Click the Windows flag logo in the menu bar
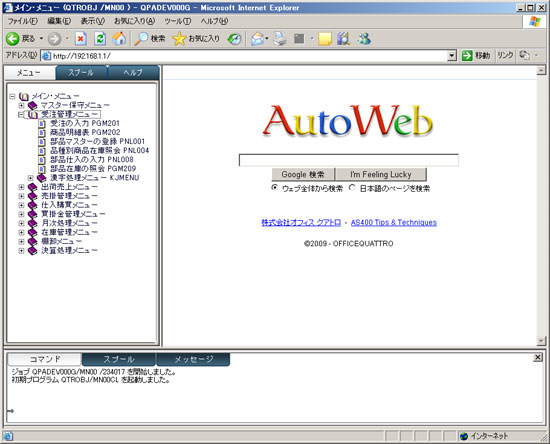Screen dimensions: 550x444 (x=535, y=21)
